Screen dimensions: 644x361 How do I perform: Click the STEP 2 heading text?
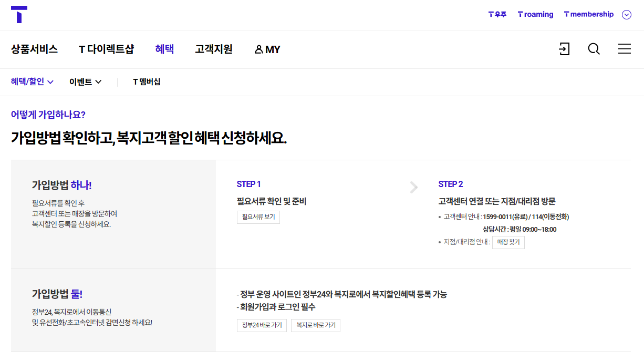tap(451, 184)
